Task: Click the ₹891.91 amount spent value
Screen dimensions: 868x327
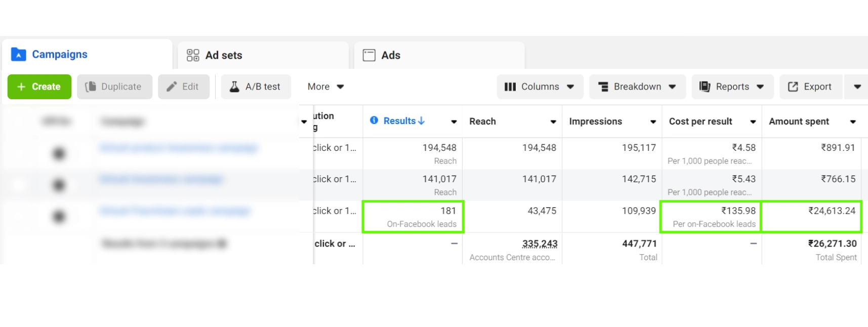Action: [838, 148]
